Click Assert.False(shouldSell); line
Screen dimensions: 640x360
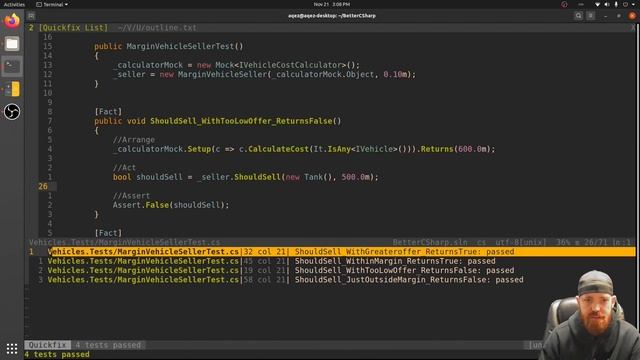tap(171, 205)
